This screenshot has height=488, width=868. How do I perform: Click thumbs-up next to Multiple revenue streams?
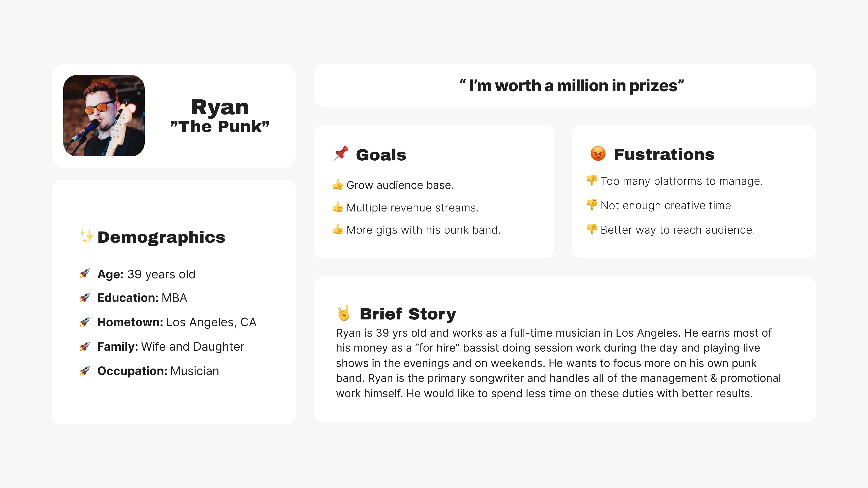338,207
